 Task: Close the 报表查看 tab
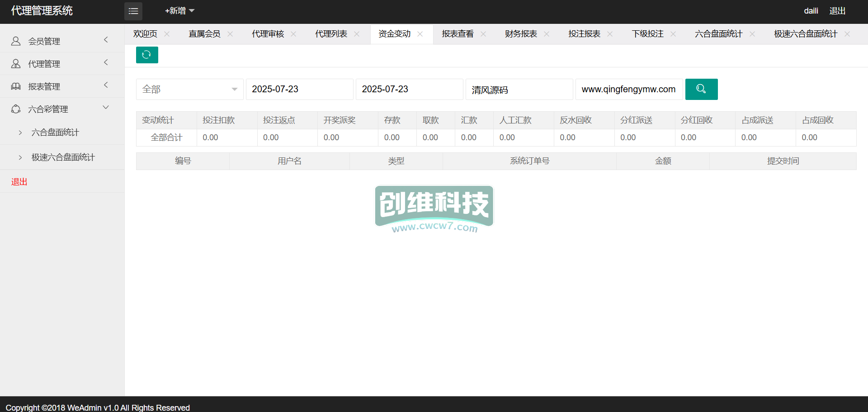[x=483, y=34]
